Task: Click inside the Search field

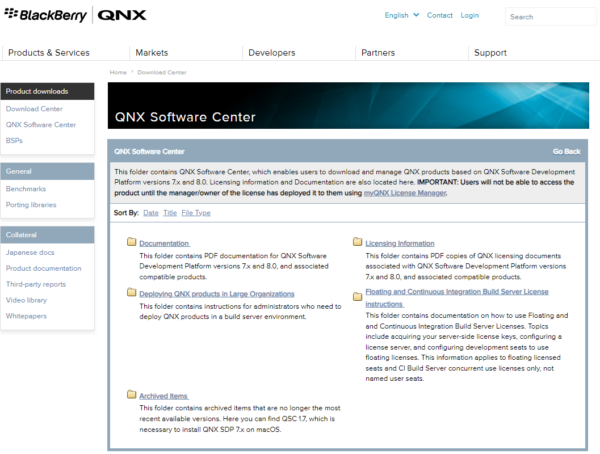Action: [549, 17]
